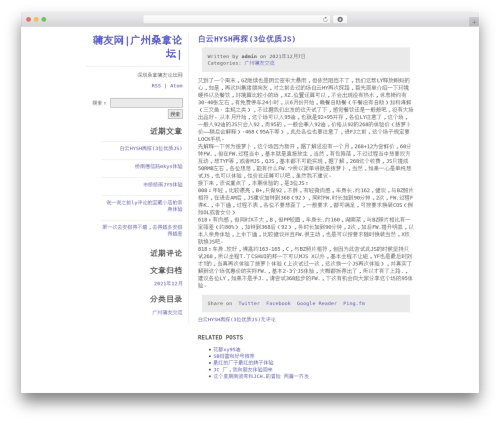This screenshot has height=423, width=500.
Task: Open the category link under 分类目录
Action: 167,312
